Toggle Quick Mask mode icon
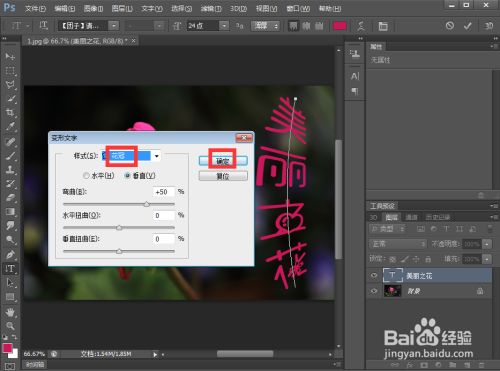The image size is (500, 371). pyautogui.click(x=10, y=366)
